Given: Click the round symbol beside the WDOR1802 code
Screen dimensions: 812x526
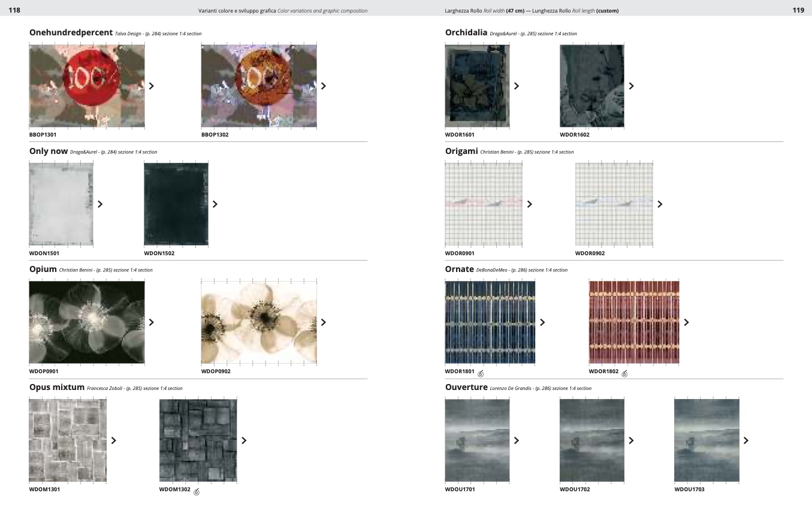Looking at the screenshot, I should click(624, 374).
